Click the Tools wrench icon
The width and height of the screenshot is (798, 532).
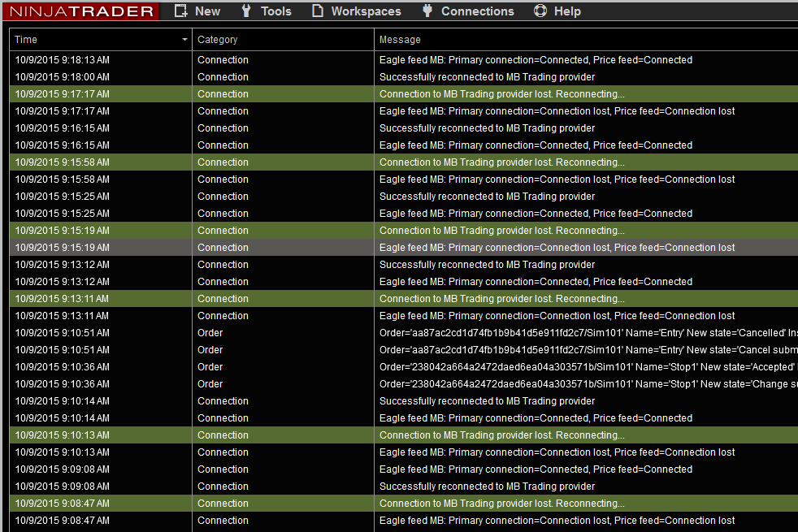click(246, 11)
